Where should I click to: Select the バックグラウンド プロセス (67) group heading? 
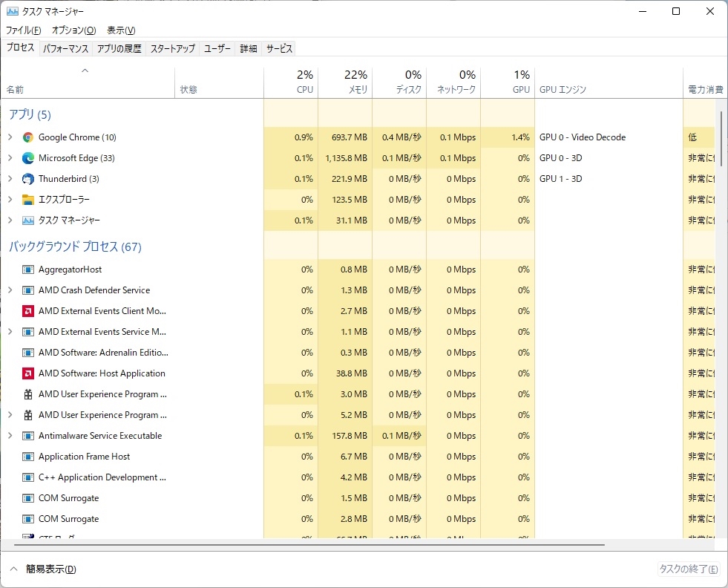click(75, 246)
